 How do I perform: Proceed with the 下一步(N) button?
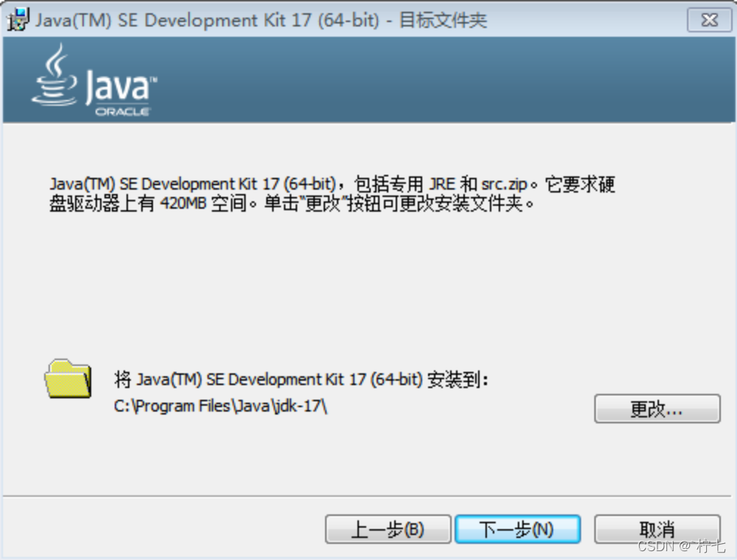pos(518,529)
